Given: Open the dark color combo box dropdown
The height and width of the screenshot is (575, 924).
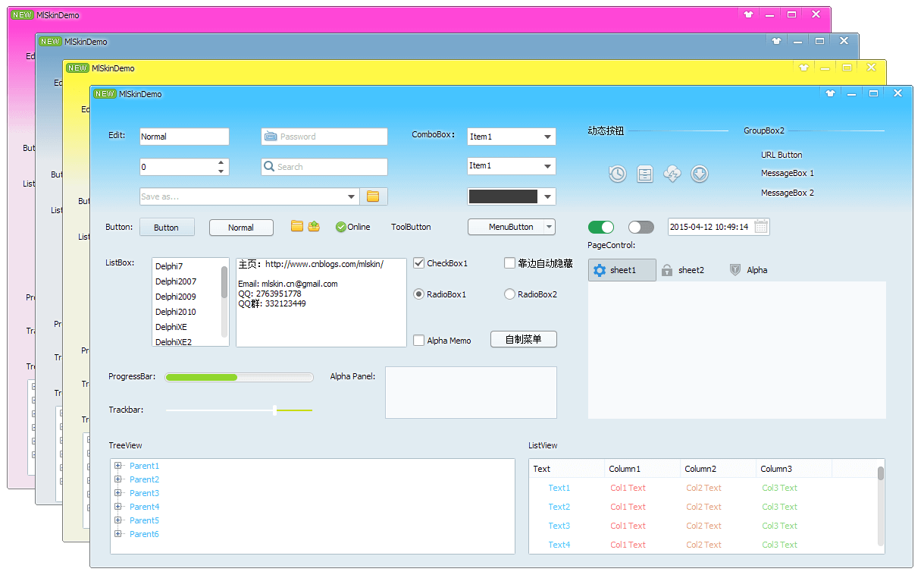Looking at the screenshot, I should pyautogui.click(x=547, y=196).
